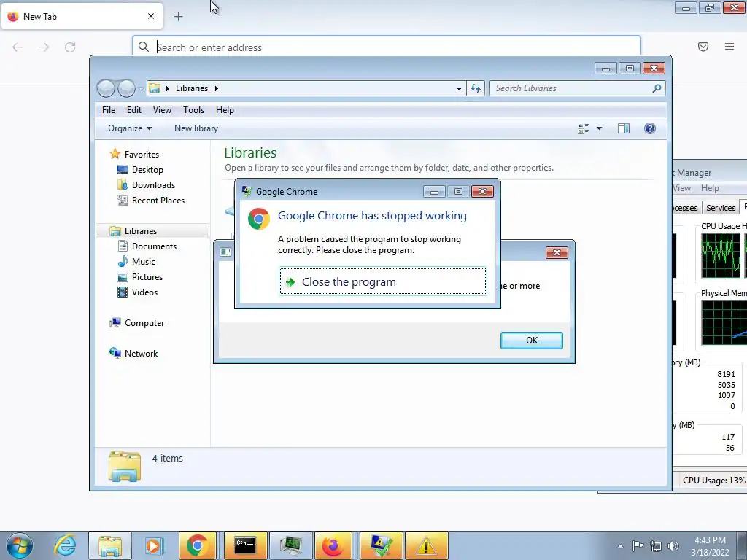Click the network tray icon
The width and height of the screenshot is (747, 560).
click(x=656, y=546)
